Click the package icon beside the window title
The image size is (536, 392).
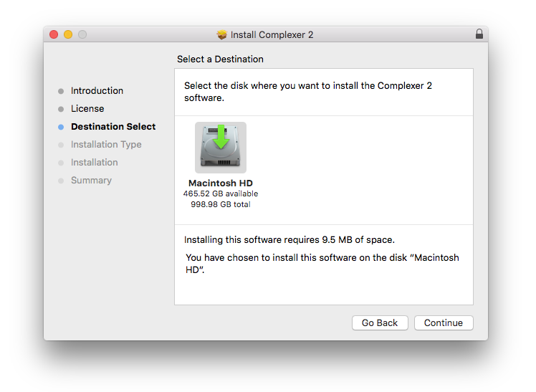pos(222,34)
